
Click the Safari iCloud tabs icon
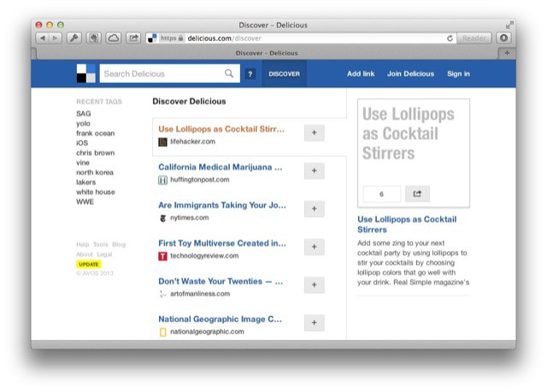[x=113, y=38]
